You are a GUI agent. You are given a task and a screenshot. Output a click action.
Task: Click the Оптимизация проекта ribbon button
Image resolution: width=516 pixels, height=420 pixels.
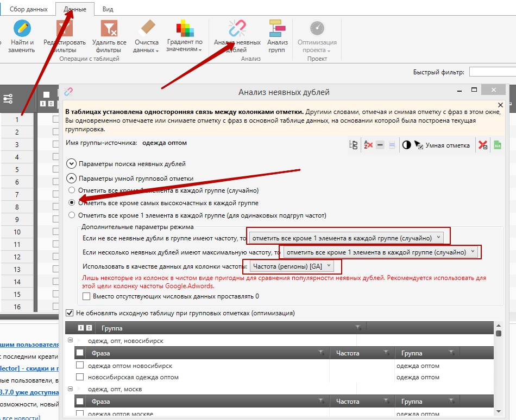[x=317, y=36]
